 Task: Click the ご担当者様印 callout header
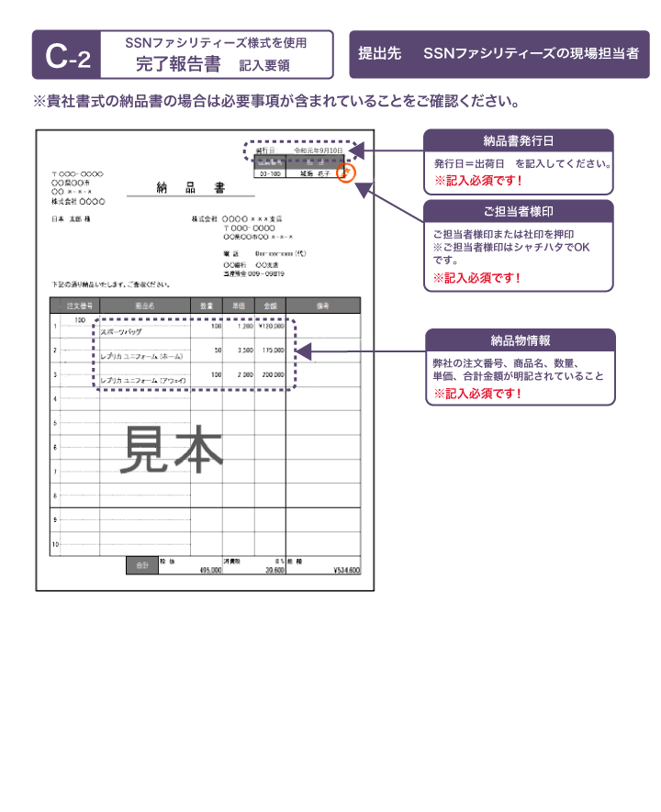tap(518, 211)
